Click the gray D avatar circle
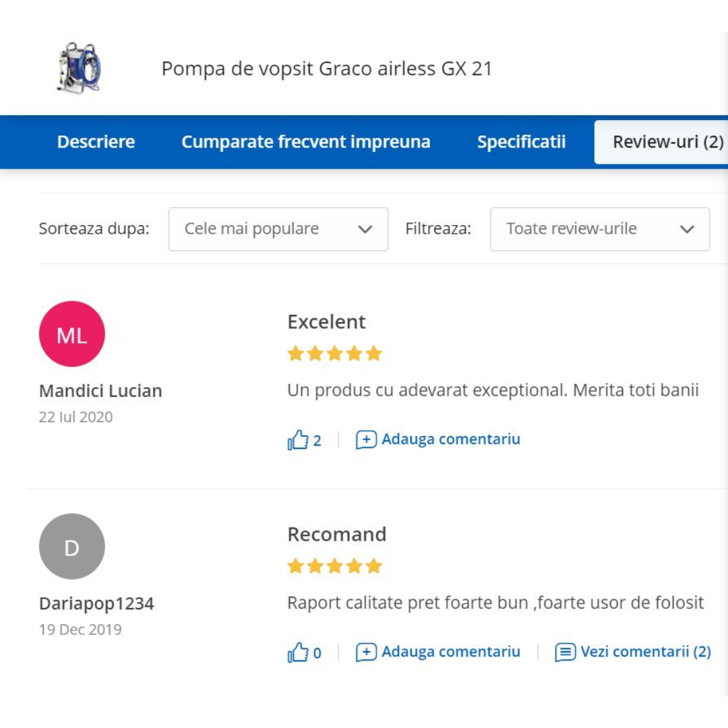728x728 pixels. tap(72, 547)
